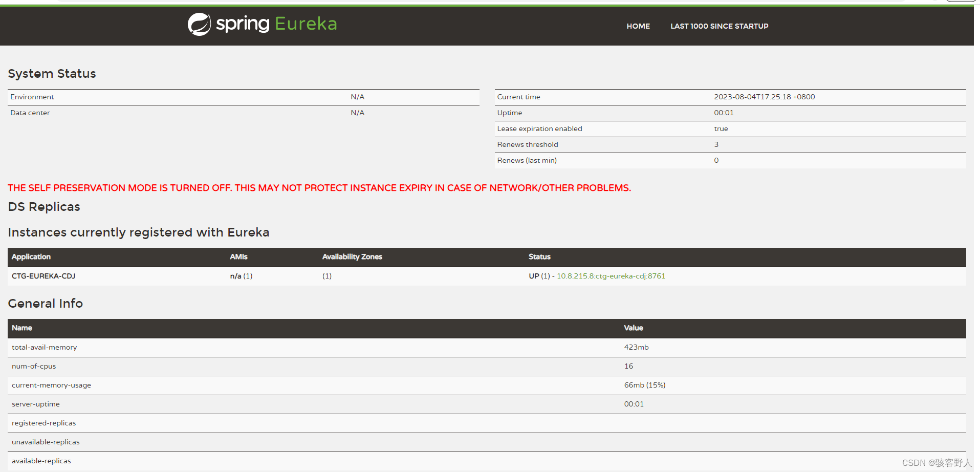Image resolution: width=980 pixels, height=472 pixels.
Task: Click the Renews (last min) label
Action: (527, 160)
